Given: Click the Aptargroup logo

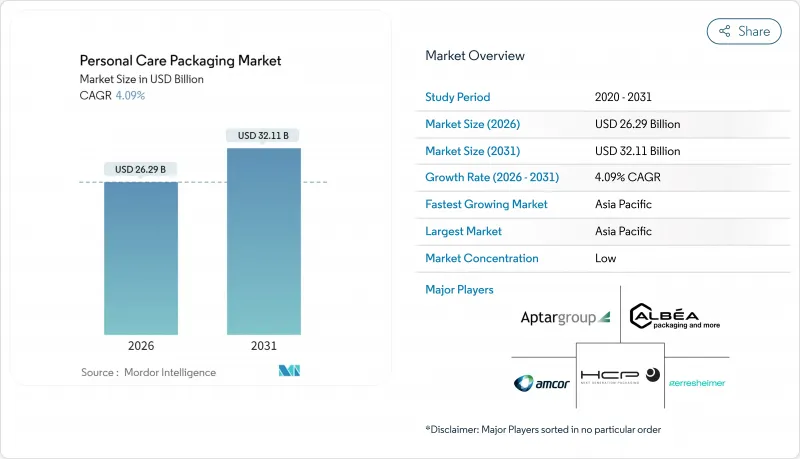Looking at the screenshot, I should tap(565, 317).
